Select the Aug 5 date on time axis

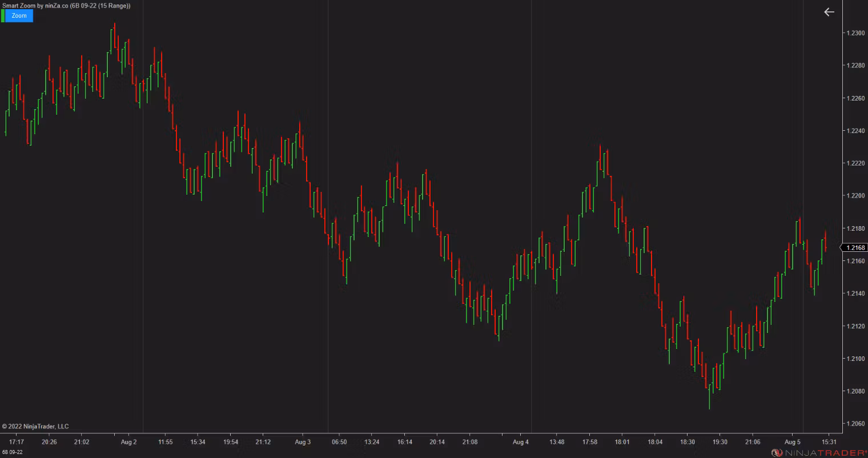[792, 442]
